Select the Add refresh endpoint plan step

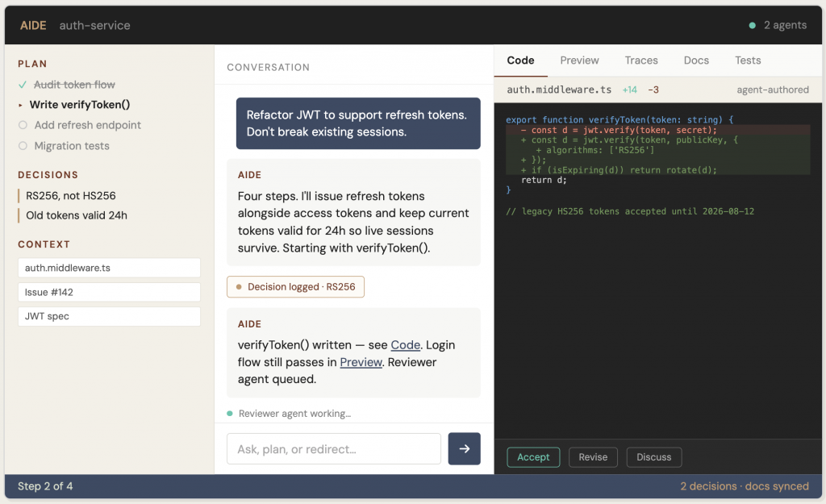(x=87, y=125)
